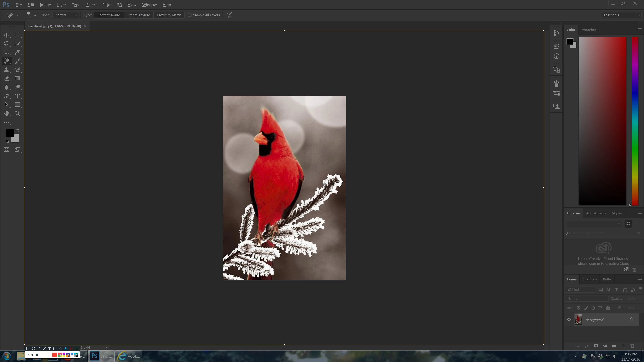Select the Pen tool
Screen dimensions: 644x362
[6, 96]
